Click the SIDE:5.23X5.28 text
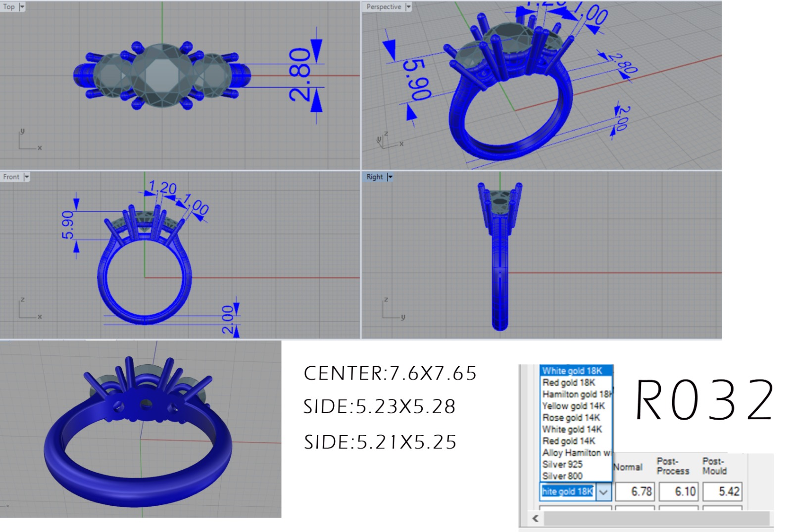 tap(379, 407)
